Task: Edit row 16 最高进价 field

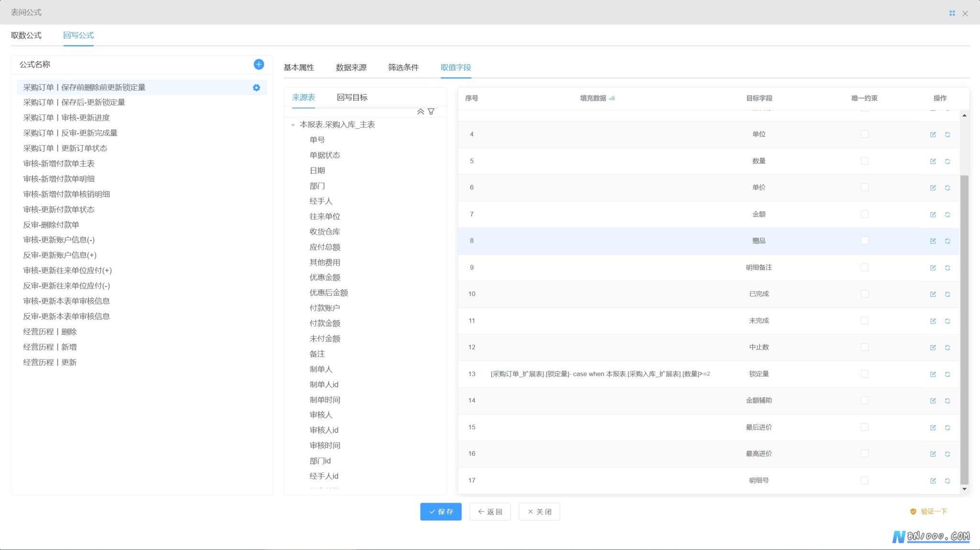Action: tap(933, 454)
